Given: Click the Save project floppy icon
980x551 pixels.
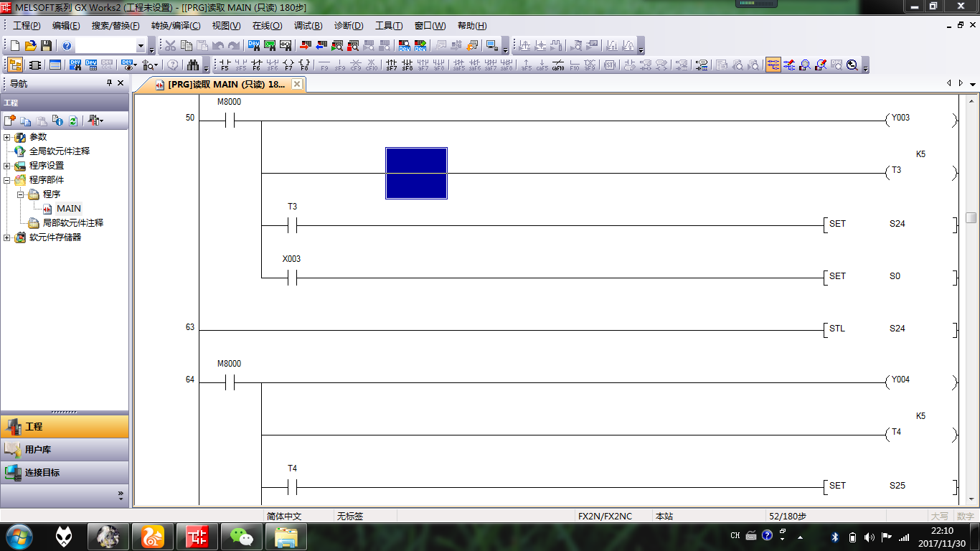Looking at the screenshot, I should [46, 46].
